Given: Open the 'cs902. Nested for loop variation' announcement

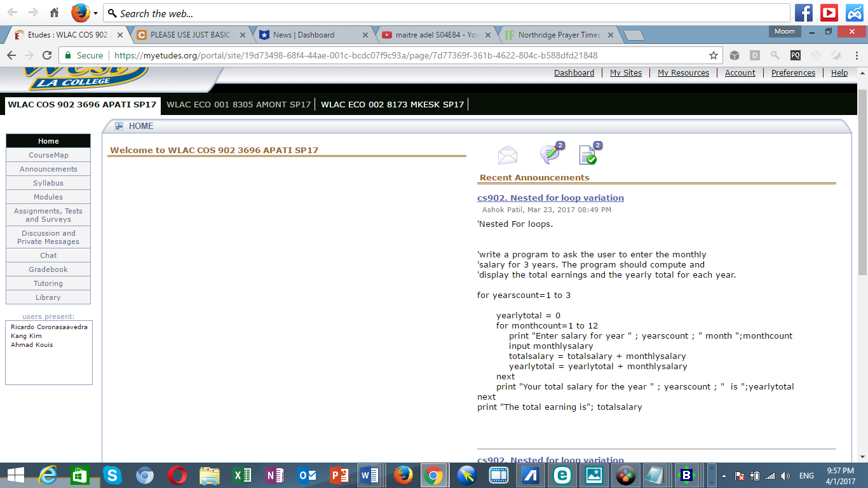Looking at the screenshot, I should (550, 198).
